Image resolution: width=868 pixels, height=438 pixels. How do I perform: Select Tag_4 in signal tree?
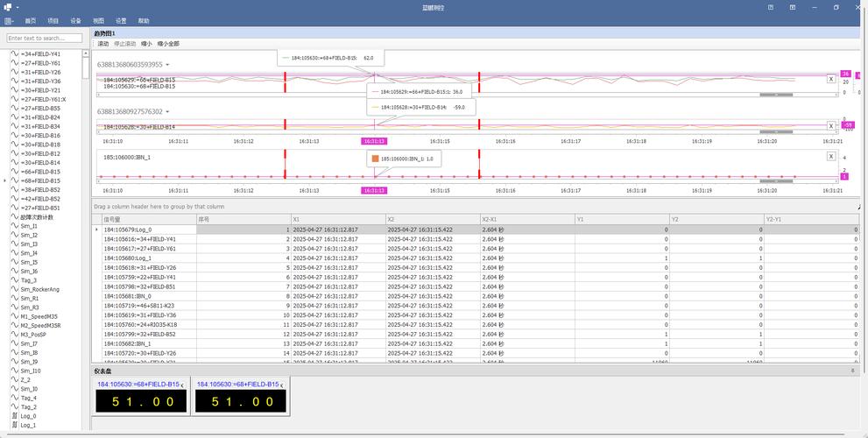click(28, 398)
